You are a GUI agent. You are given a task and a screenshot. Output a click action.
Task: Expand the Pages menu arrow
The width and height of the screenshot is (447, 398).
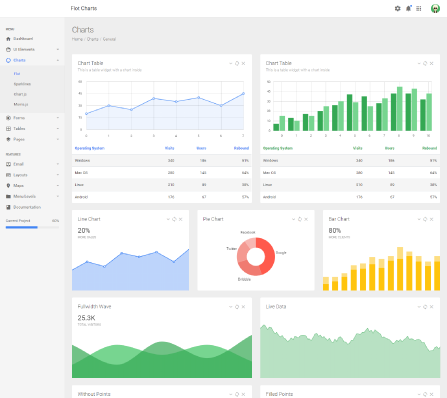(58, 139)
